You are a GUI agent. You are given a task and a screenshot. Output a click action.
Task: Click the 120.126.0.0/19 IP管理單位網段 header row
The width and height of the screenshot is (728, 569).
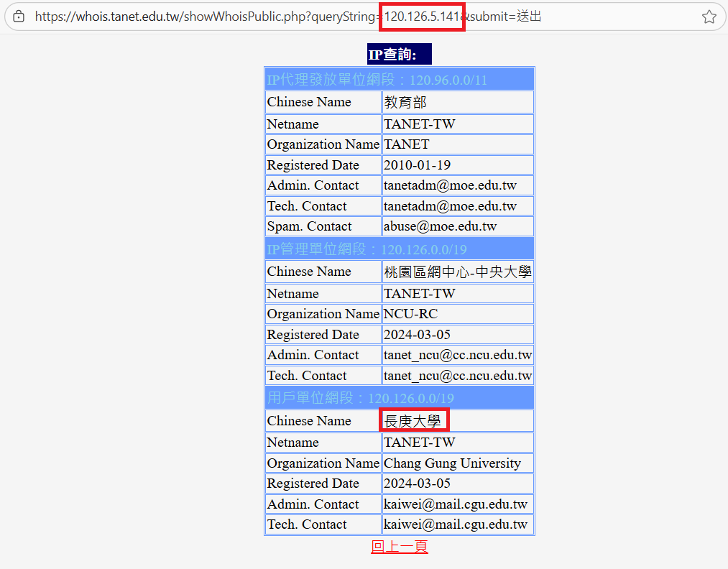[400, 249]
